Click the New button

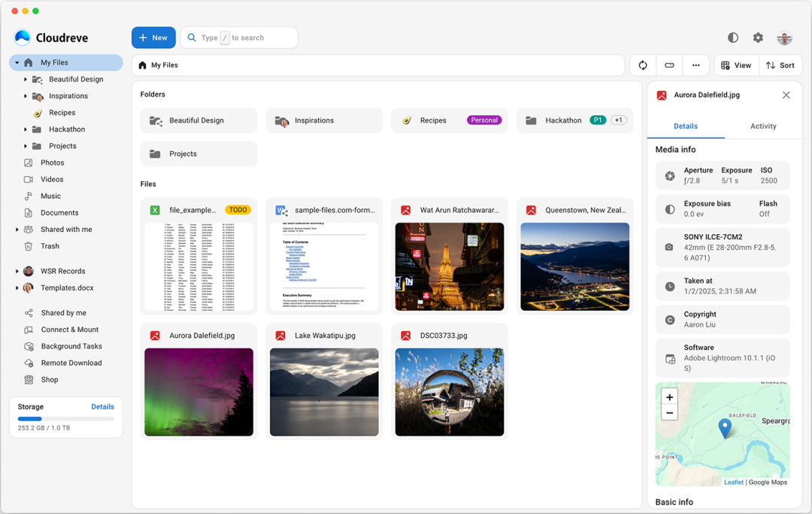click(x=153, y=38)
